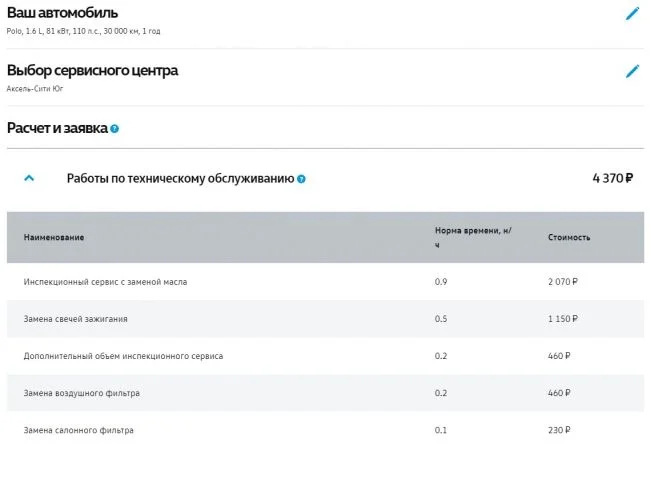Click the pencil icon beside "Ваш автомобиль"
This screenshot has height=480, width=650.
tap(632, 14)
